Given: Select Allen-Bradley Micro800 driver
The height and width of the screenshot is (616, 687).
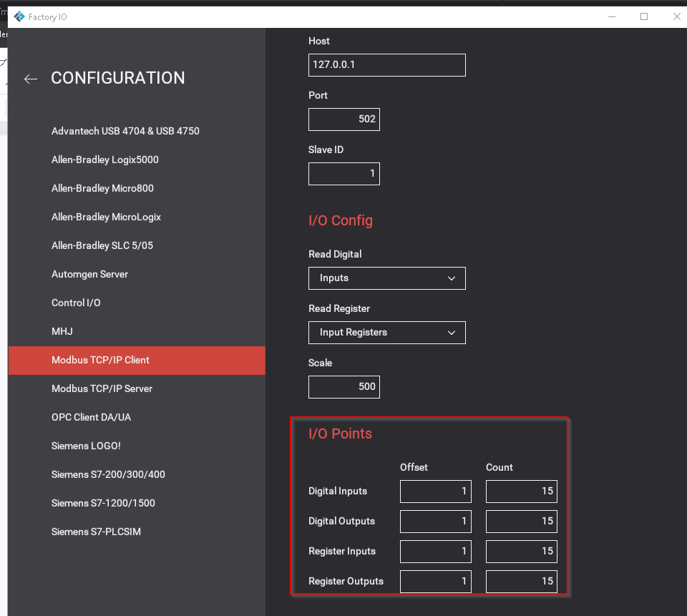Looking at the screenshot, I should [x=102, y=188].
